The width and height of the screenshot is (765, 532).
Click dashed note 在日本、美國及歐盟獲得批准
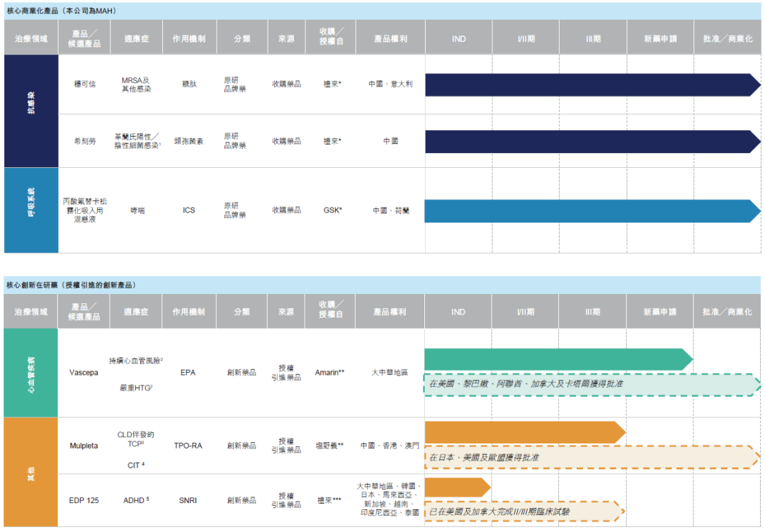pos(591,458)
